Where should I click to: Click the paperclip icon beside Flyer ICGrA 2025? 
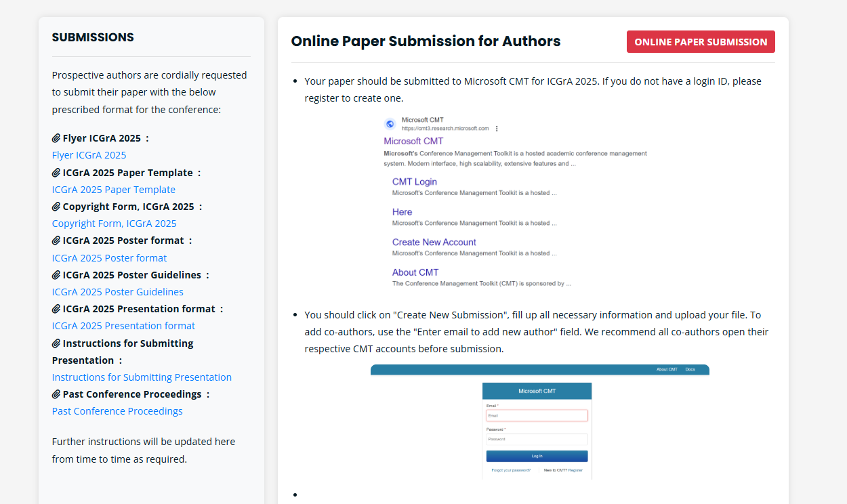[x=56, y=138]
